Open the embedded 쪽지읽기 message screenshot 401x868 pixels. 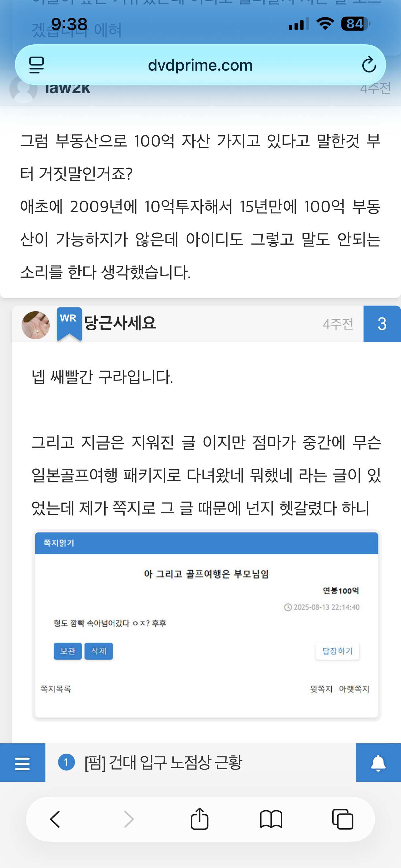tap(206, 626)
